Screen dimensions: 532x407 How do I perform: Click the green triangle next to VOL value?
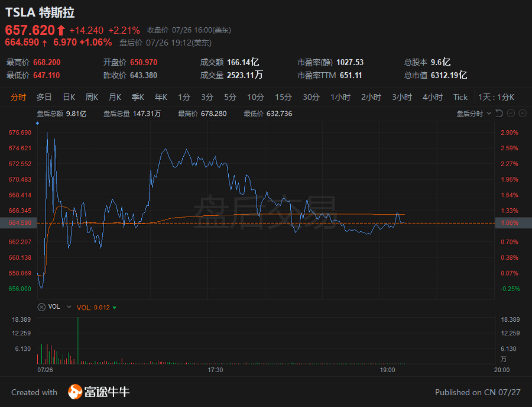115,308
